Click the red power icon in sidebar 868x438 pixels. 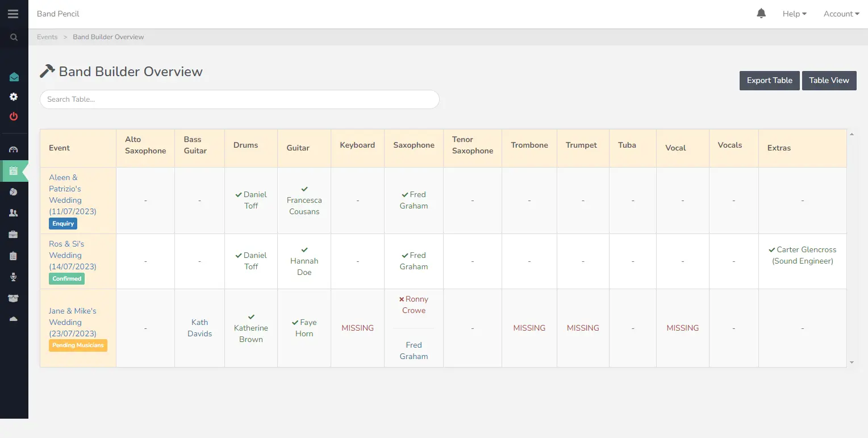14,116
